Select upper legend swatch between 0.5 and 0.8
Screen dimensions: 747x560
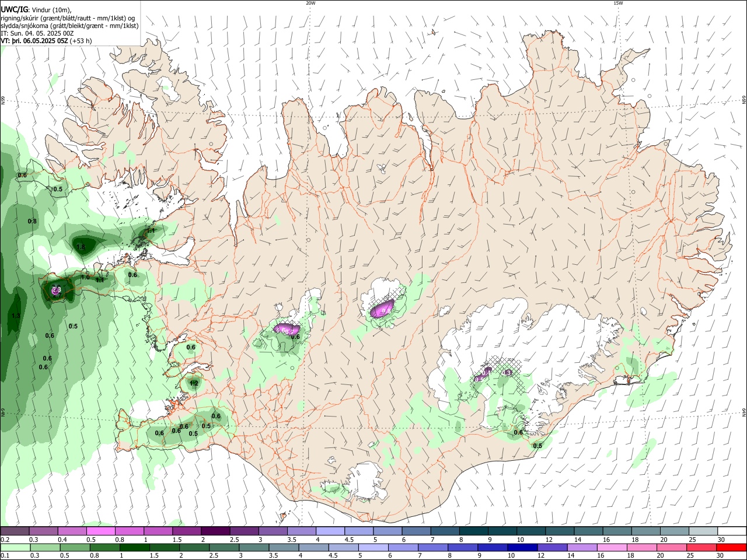[100, 531]
